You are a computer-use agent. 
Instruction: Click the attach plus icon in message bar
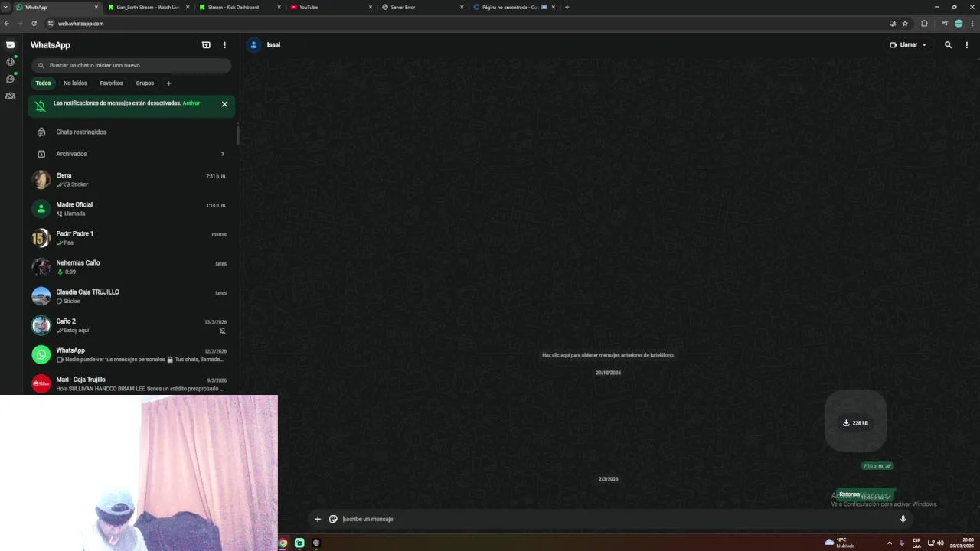pyautogui.click(x=318, y=519)
